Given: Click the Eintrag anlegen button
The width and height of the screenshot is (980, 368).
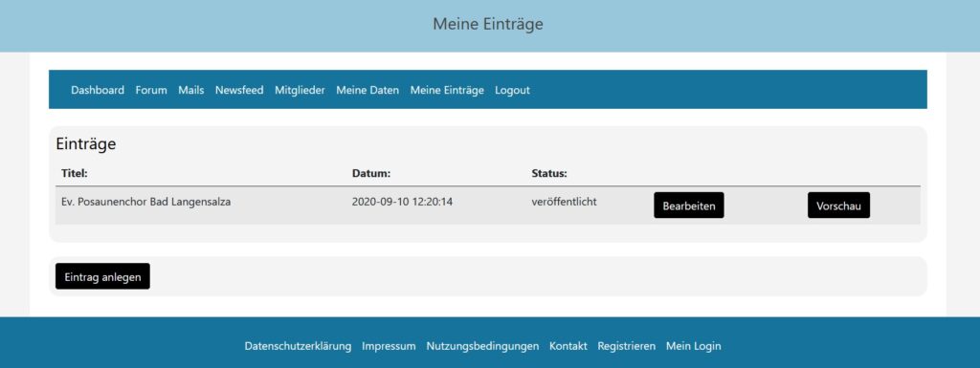Looking at the screenshot, I should (102, 276).
